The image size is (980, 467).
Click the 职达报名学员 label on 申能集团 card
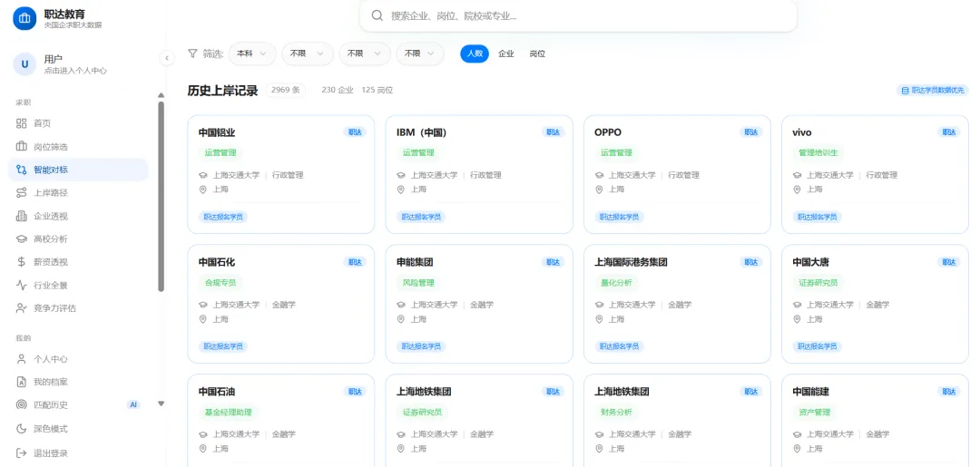(x=421, y=346)
